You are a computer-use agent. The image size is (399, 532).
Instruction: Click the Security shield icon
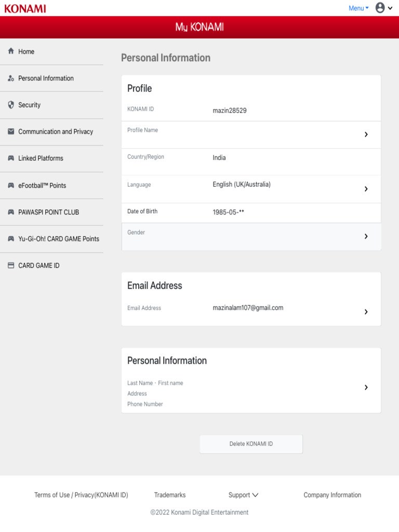coord(11,105)
